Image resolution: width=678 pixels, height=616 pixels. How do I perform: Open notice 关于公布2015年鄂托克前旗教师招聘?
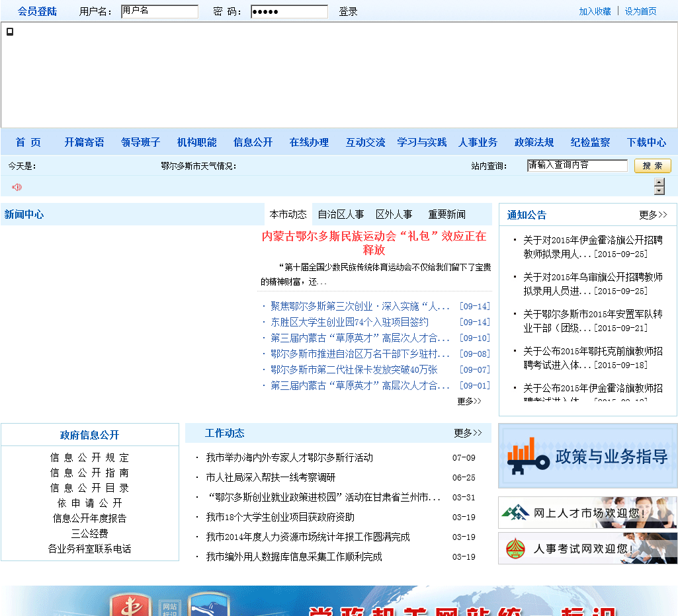(x=593, y=358)
